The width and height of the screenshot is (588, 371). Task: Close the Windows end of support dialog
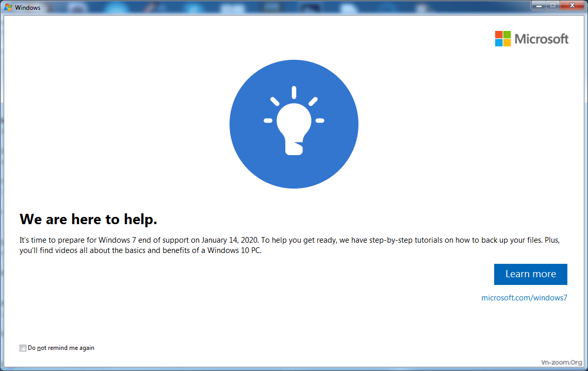click(572, 5)
